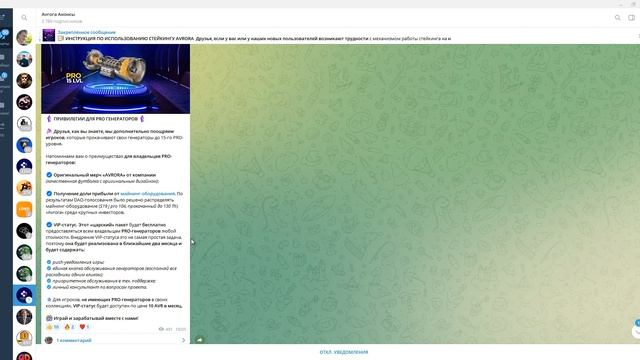Screen dimensions: 640x360
Task: Click subscribers count under channel name
Action: pos(62,21)
